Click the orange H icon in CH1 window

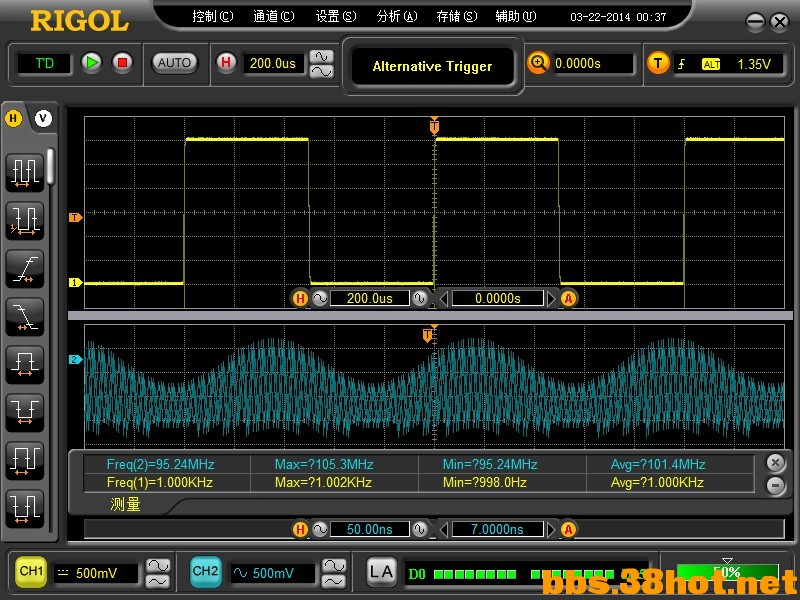pos(300,298)
